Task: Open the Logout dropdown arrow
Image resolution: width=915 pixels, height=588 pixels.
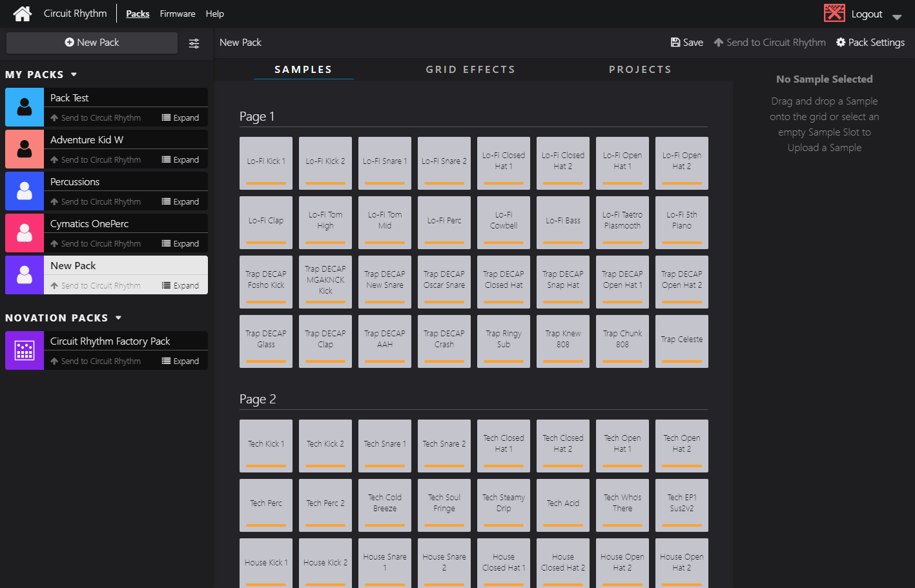Action: [897, 17]
